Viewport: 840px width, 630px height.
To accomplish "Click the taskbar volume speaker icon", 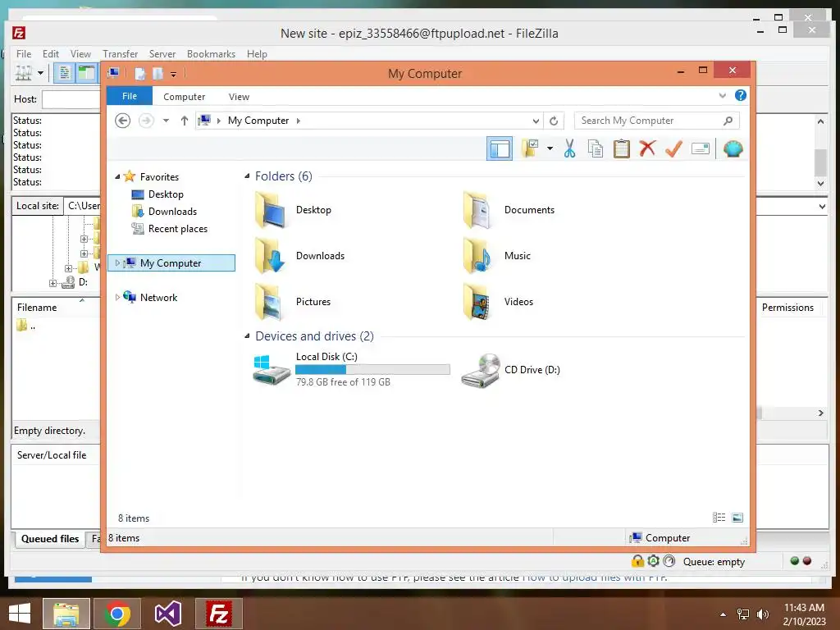I will 762,614.
